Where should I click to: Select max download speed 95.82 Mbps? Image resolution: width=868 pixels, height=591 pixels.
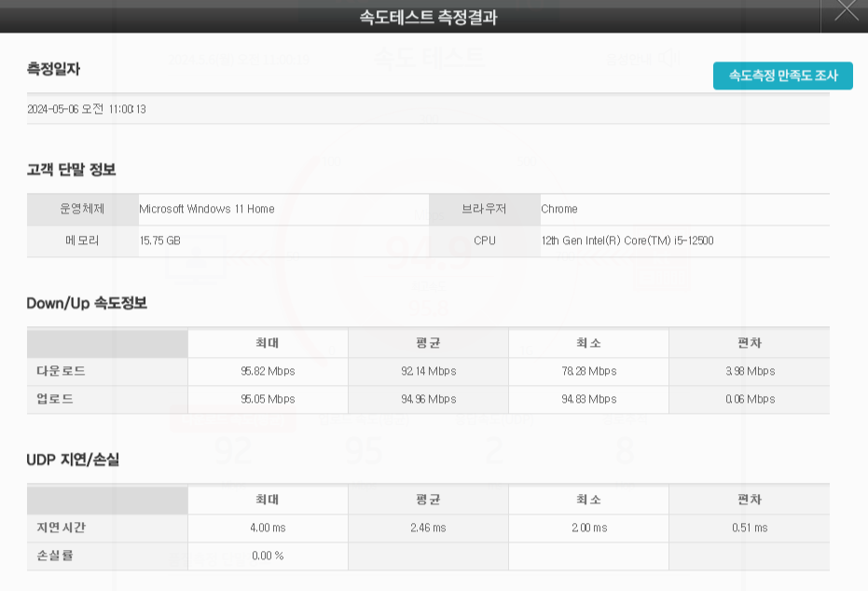coord(268,371)
